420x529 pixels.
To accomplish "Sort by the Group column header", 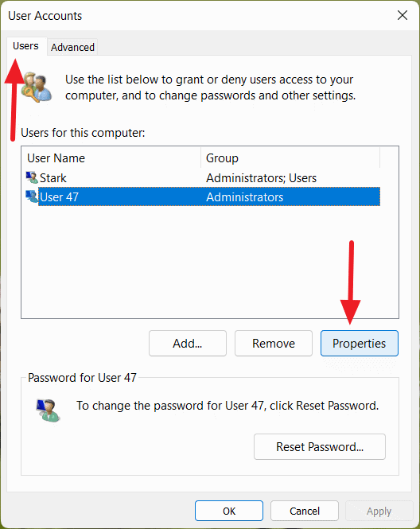I will pyautogui.click(x=290, y=158).
